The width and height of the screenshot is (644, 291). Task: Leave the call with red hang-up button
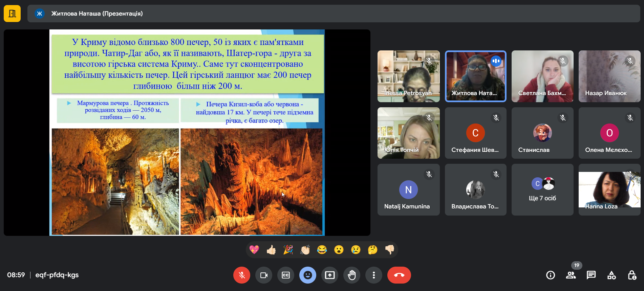click(x=399, y=275)
